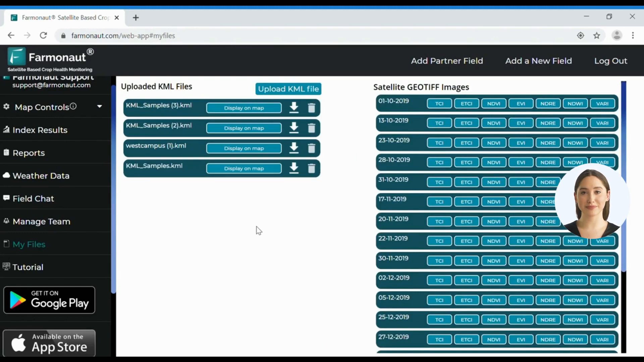This screenshot has height=362, width=644.
Task: Click Add a New Field
Action: click(x=538, y=61)
